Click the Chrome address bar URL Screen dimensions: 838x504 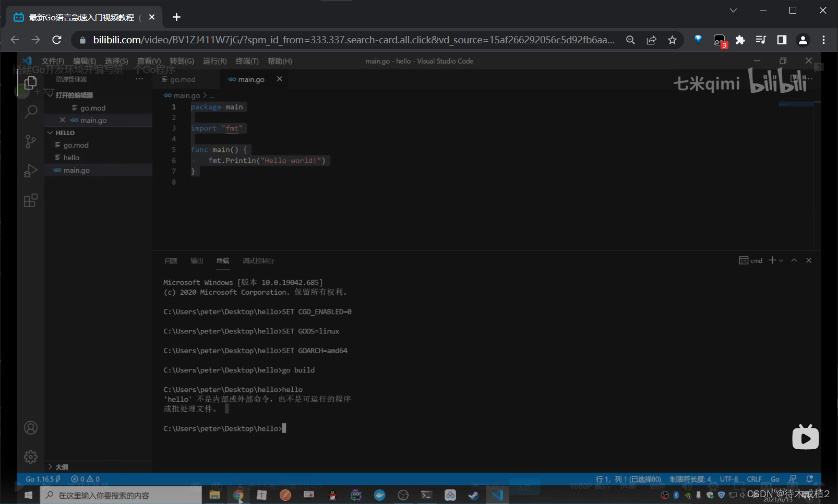354,40
